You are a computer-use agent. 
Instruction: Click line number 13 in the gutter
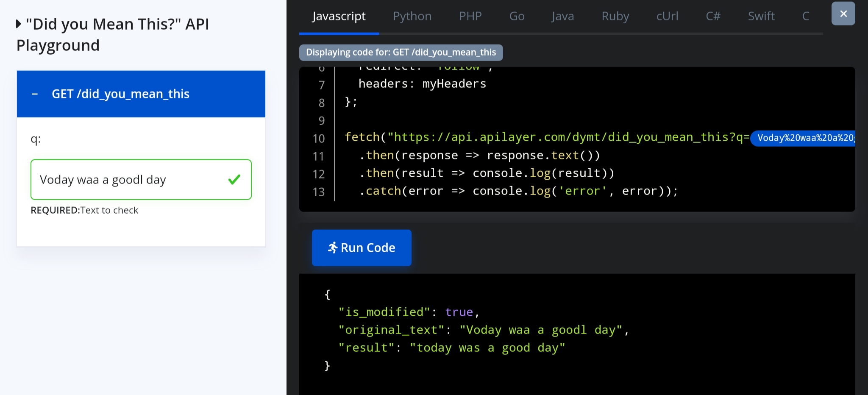(319, 192)
